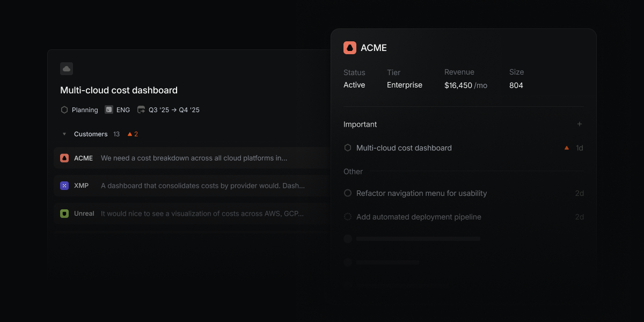
Task: Click the Enterprise tier value field
Action: [404, 85]
